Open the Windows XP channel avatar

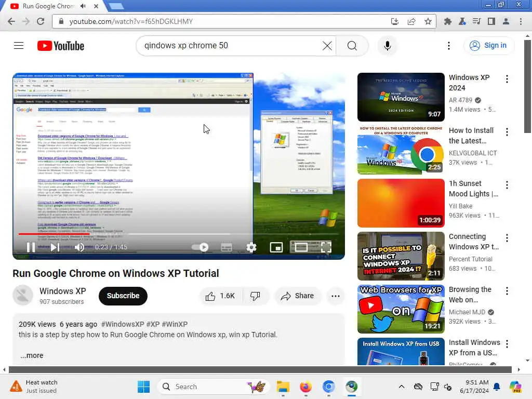[23, 296]
